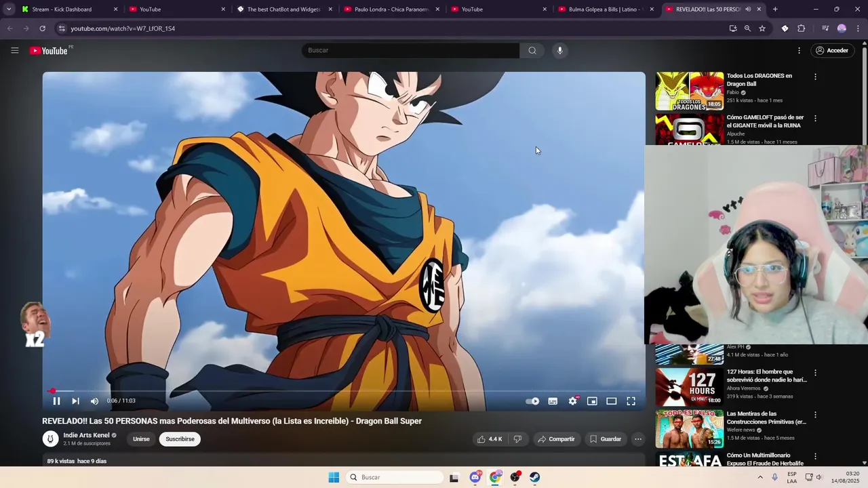Open the Chrome three-dot menu

point(858,28)
